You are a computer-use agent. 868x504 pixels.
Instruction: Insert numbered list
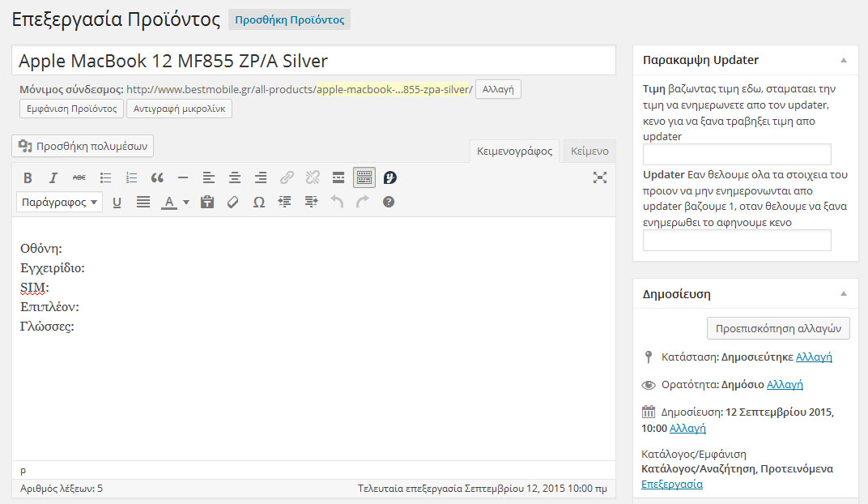[131, 177]
